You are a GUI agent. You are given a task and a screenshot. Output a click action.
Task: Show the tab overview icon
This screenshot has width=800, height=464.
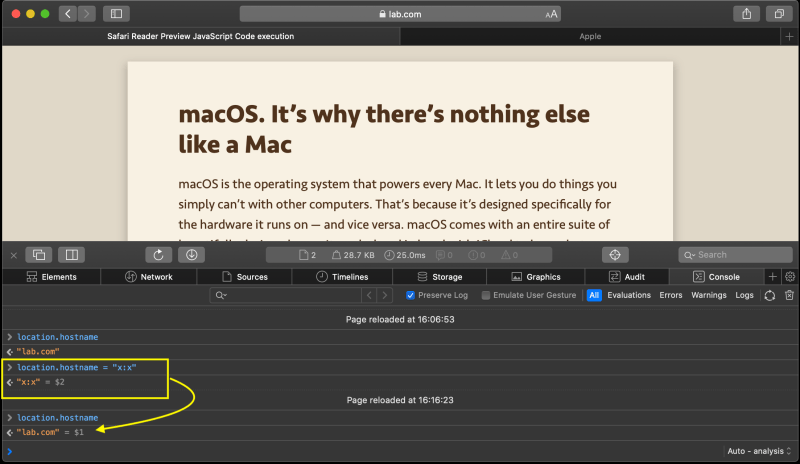tap(779, 14)
